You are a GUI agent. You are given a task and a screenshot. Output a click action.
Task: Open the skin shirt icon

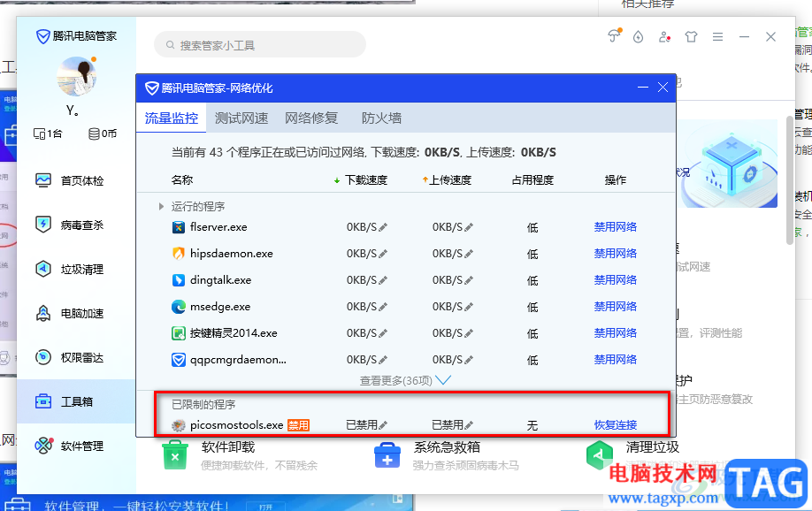pyautogui.click(x=691, y=37)
